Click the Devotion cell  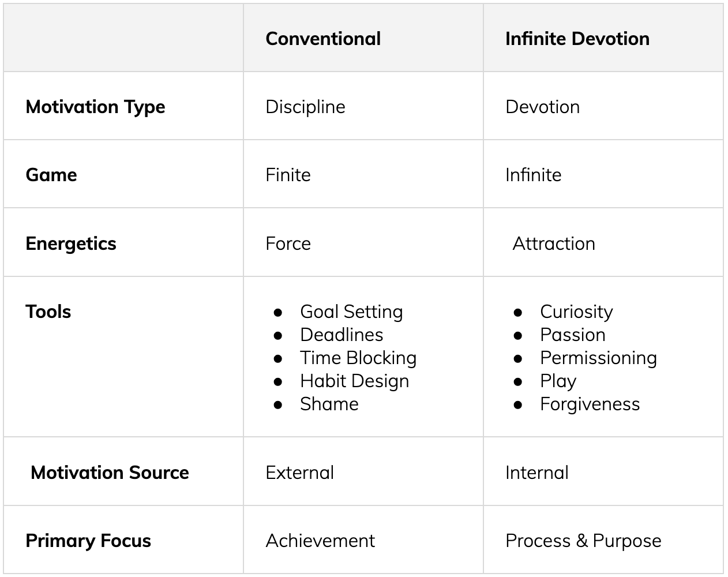543,107
